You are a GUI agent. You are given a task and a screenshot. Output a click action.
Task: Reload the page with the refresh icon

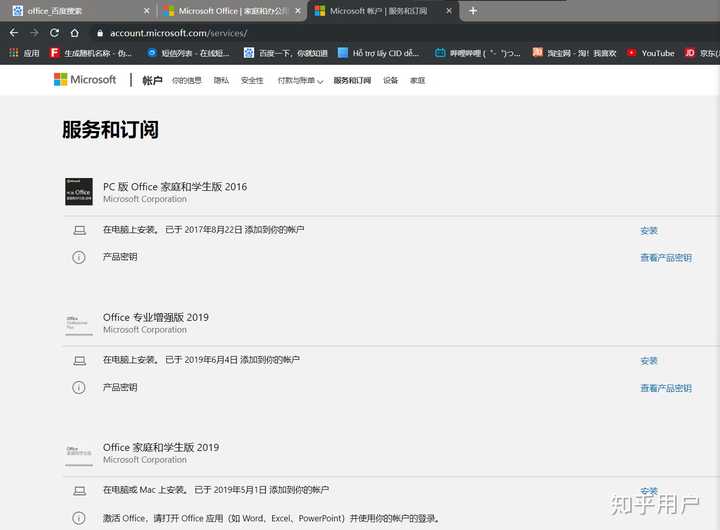(54, 33)
